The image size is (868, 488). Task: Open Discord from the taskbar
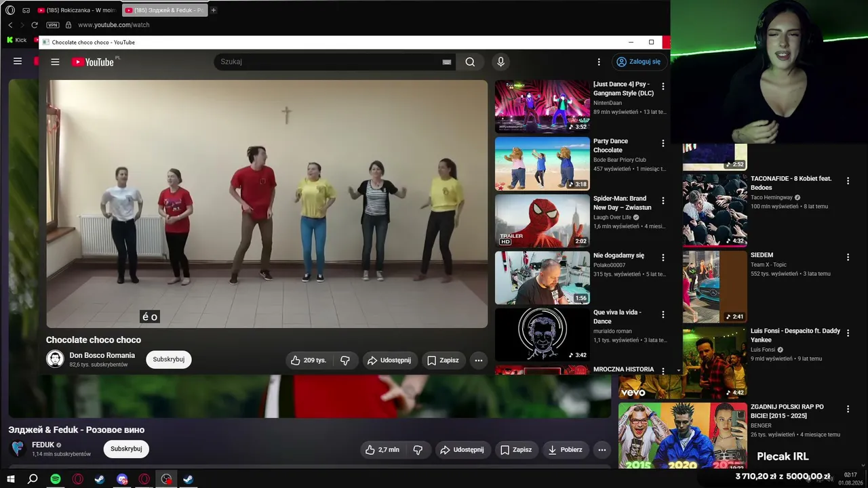(122, 479)
